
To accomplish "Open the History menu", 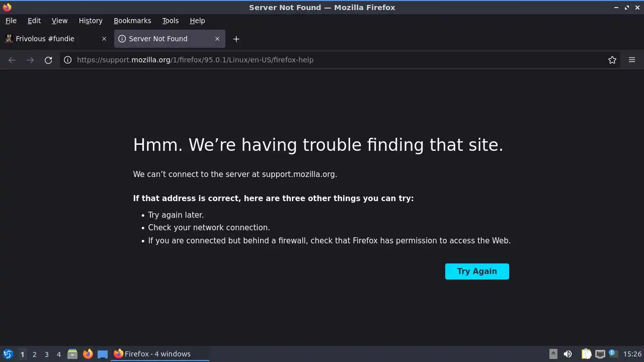I will click(91, 21).
